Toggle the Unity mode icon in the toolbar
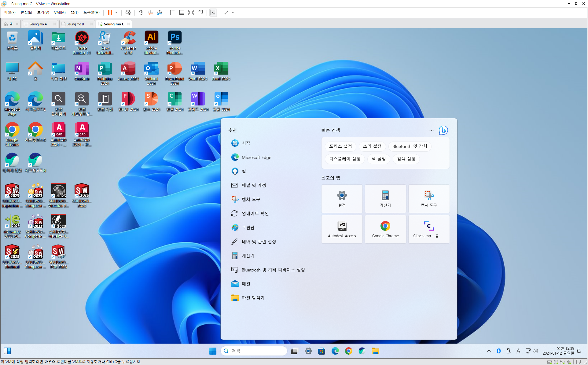 coord(200,13)
